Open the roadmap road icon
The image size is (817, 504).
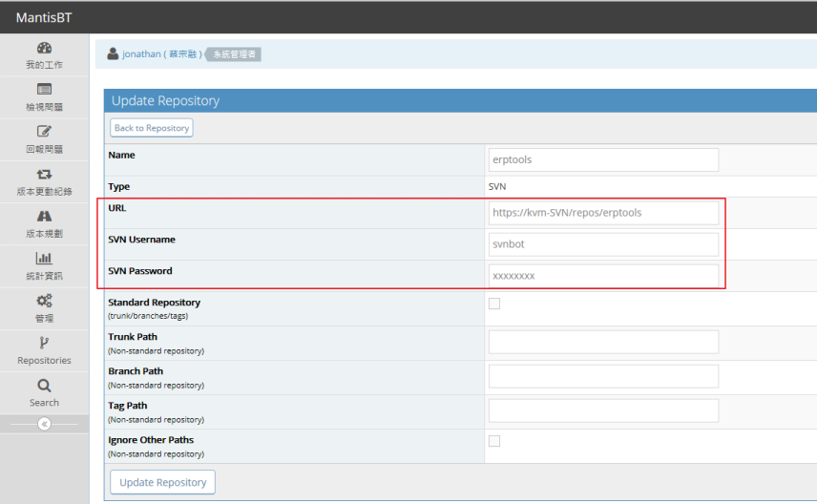point(44,216)
